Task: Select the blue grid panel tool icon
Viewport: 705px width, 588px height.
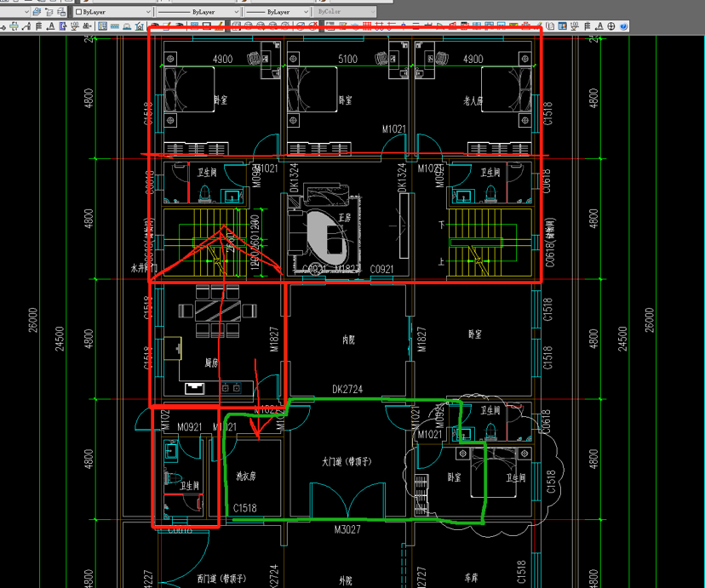Action: click(x=102, y=26)
